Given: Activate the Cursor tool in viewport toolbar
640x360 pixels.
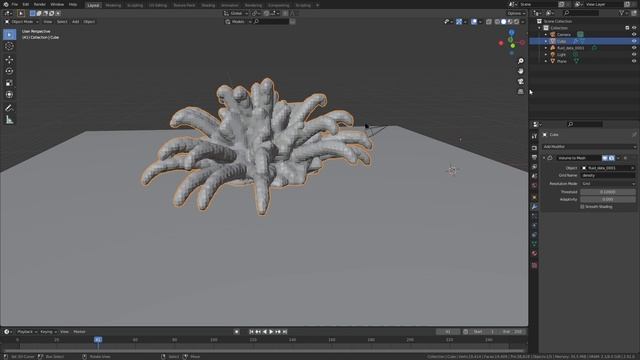Looking at the screenshot, I should pyautogui.click(x=9, y=46).
